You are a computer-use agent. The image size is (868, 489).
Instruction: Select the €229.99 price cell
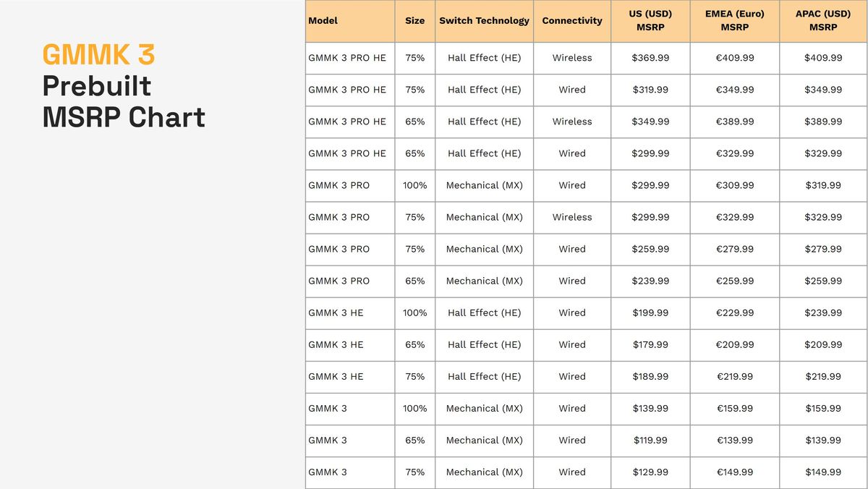point(734,312)
